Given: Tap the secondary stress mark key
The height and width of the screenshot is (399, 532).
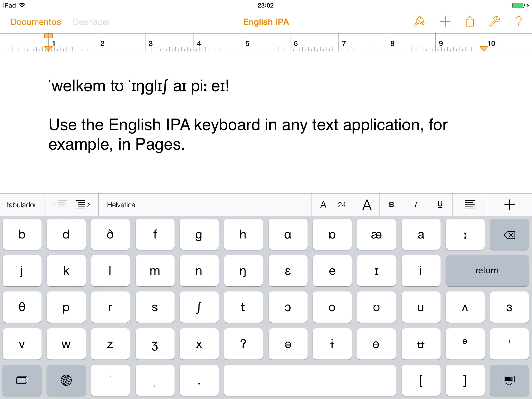Looking at the screenshot, I should (155, 380).
